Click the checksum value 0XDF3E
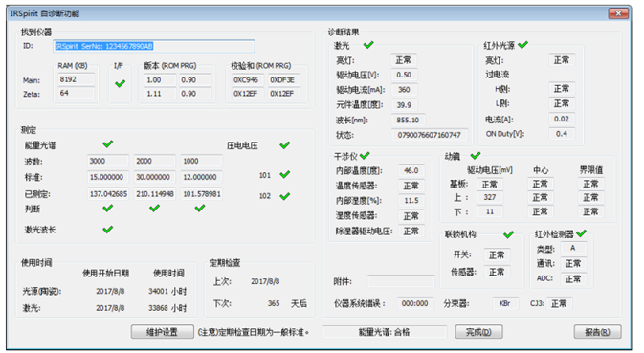The height and width of the screenshot is (353, 644). click(x=283, y=79)
